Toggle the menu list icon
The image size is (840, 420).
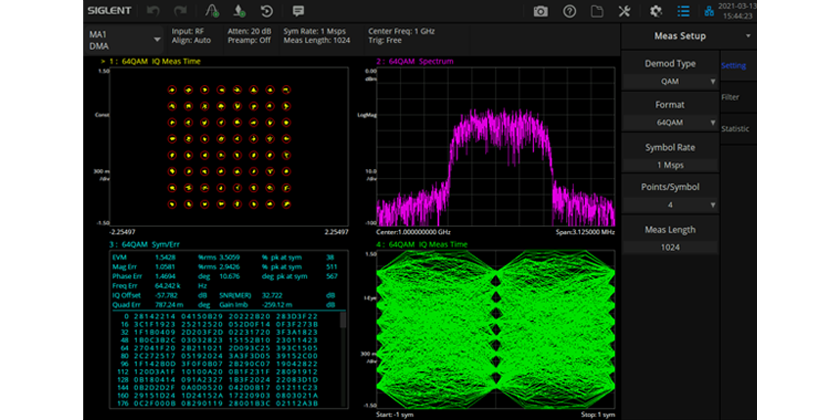point(683,11)
